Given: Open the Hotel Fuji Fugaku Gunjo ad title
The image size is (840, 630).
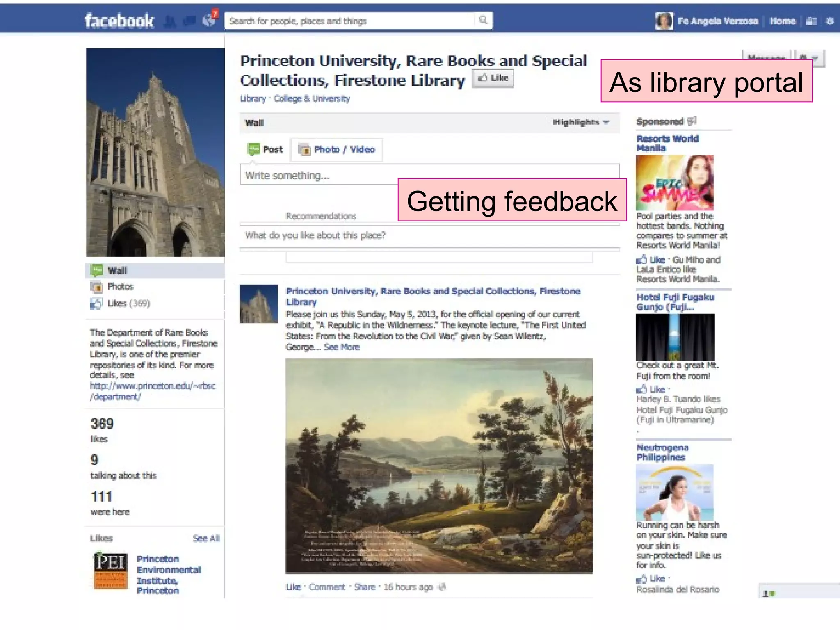Looking at the screenshot, I should [675, 302].
